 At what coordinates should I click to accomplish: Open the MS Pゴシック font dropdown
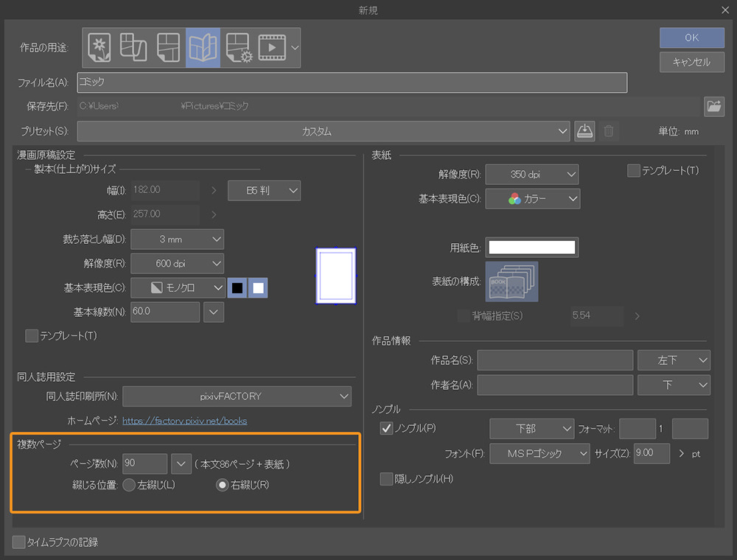pyautogui.click(x=539, y=454)
